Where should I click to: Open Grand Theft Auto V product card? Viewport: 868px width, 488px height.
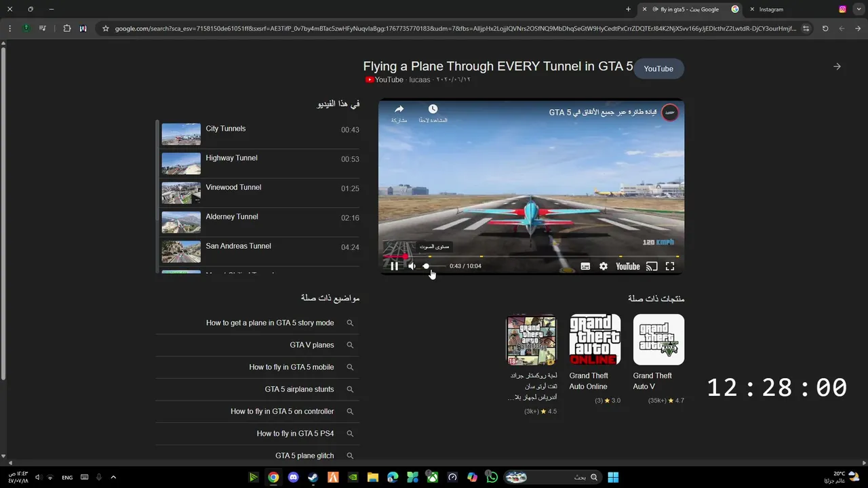tap(658, 359)
